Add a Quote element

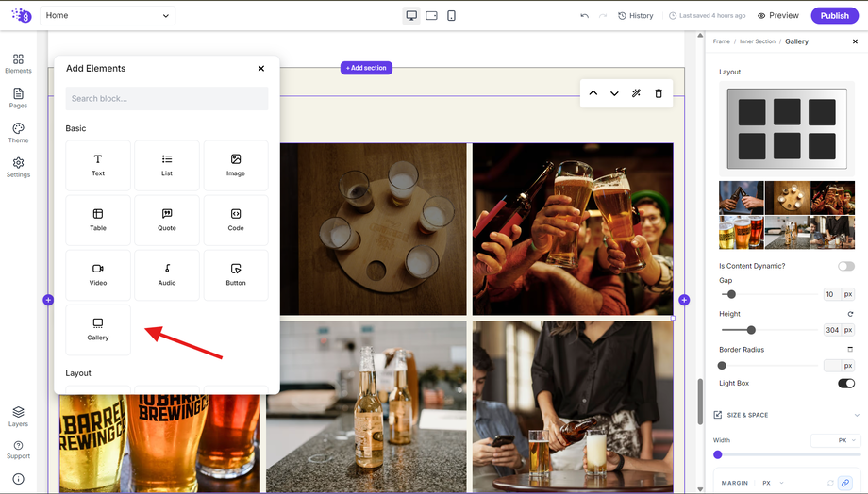pyautogui.click(x=167, y=221)
